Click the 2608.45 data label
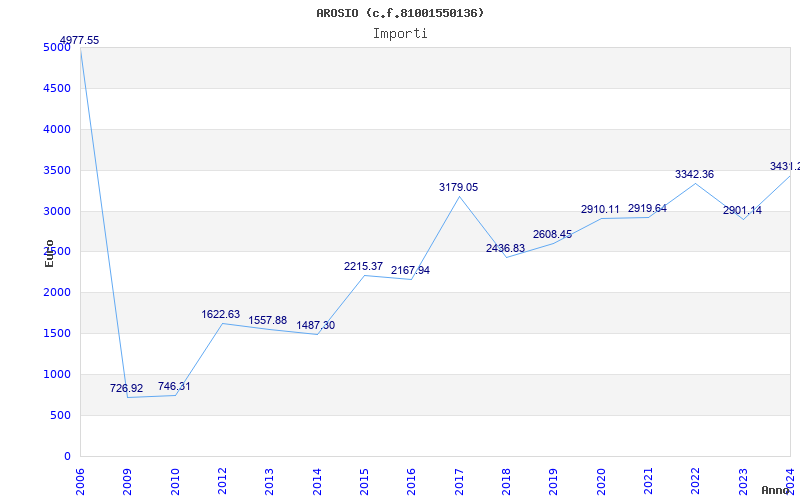The width and height of the screenshot is (800, 500). tap(552, 235)
